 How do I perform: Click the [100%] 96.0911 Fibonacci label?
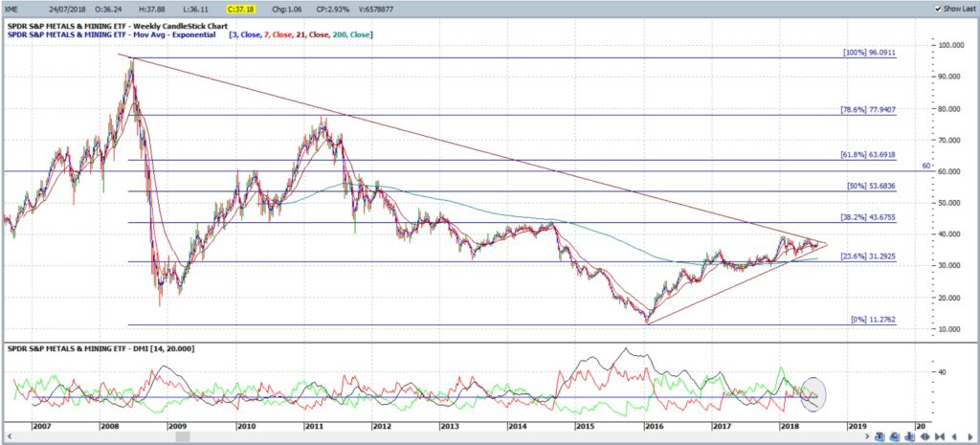coord(869,54)
